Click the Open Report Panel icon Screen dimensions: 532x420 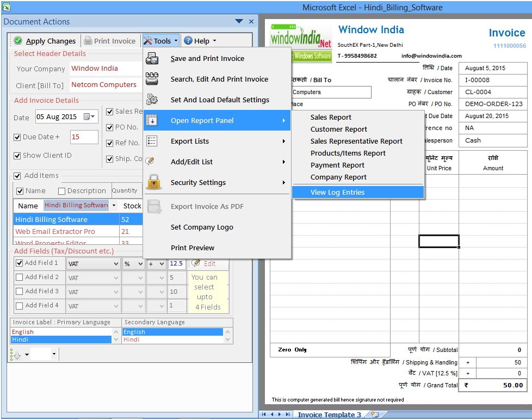[x=152, y=120]
